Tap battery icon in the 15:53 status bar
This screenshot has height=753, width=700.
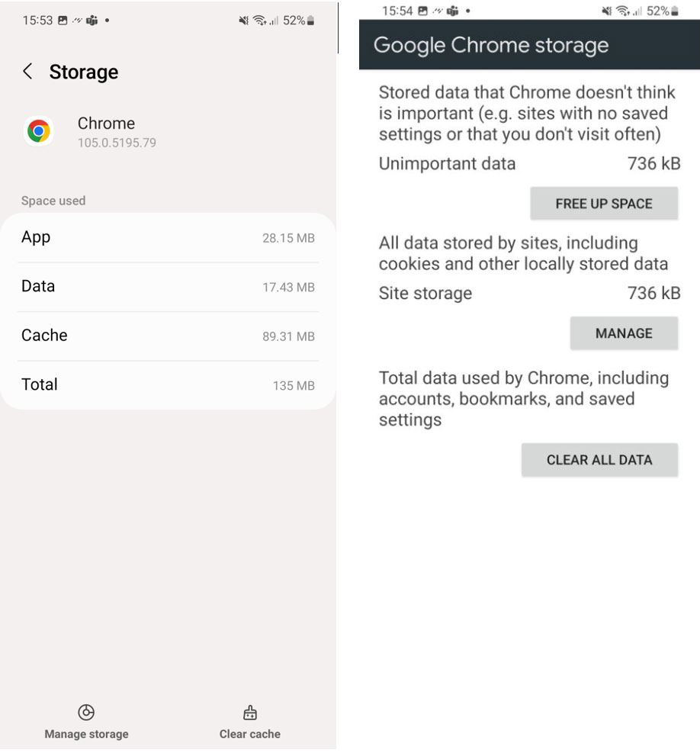click(x=310, y=21)
